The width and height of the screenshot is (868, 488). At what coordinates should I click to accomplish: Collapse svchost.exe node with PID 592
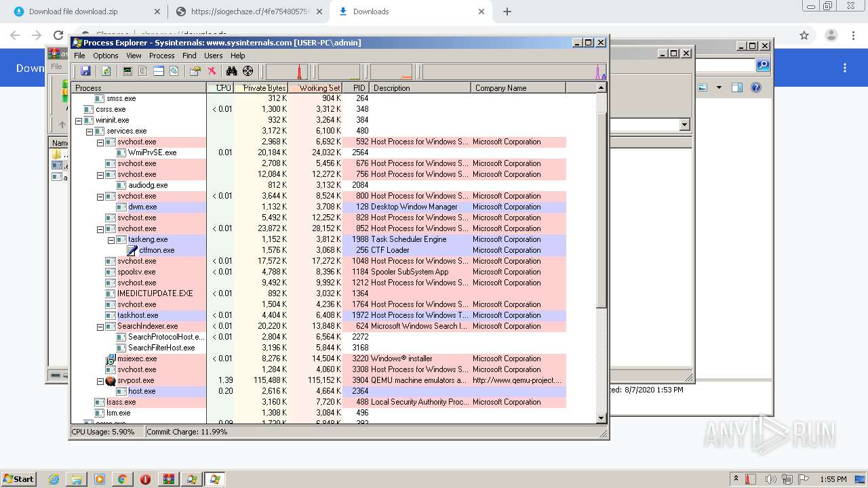click(x=100, y=142)
